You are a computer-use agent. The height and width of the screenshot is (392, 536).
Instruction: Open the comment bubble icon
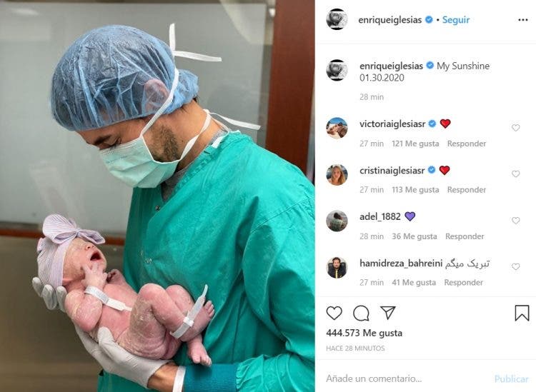click(361, 313)
